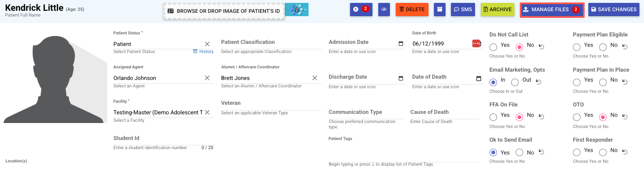The image size is (644, 169).
Task: Open the Date of Death calendar icon
Action: point(478,78)
